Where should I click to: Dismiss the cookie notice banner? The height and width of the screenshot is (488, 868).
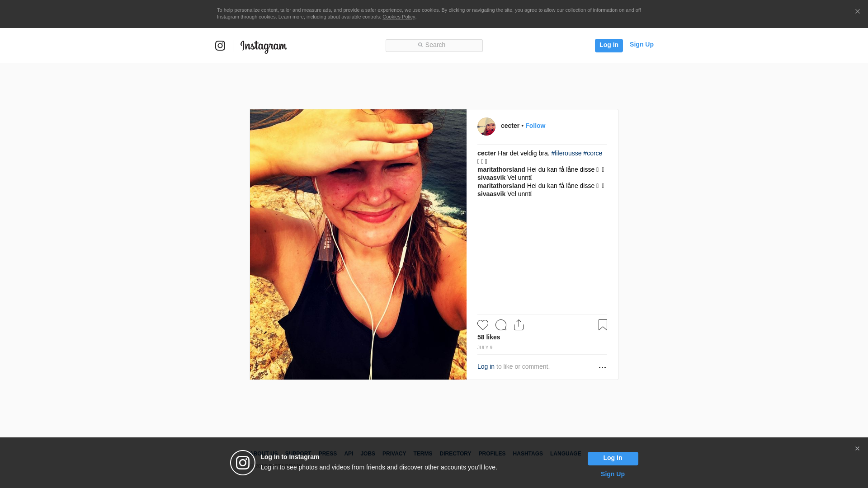pyautogui.click(x=857, y=12)
